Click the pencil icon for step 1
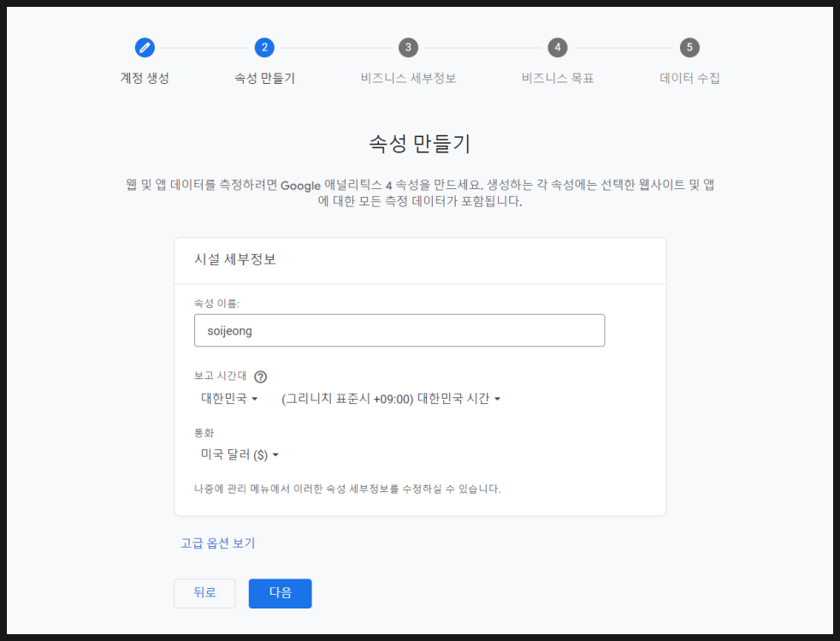 click(145, 47)
